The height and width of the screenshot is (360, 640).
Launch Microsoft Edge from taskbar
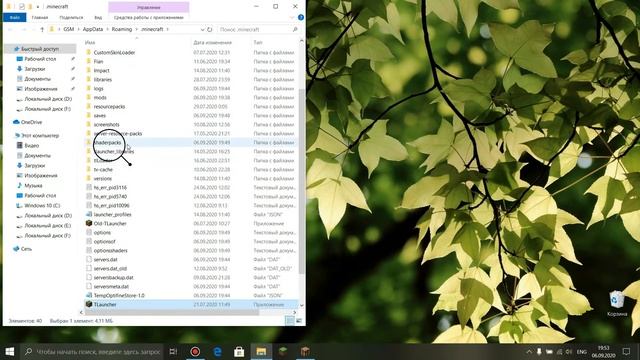[217, 351]
